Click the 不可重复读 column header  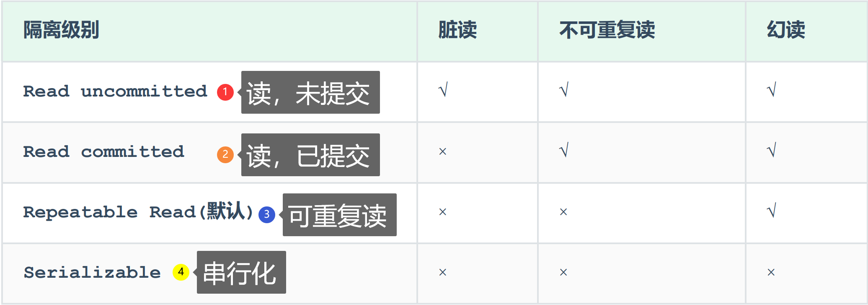607,30
